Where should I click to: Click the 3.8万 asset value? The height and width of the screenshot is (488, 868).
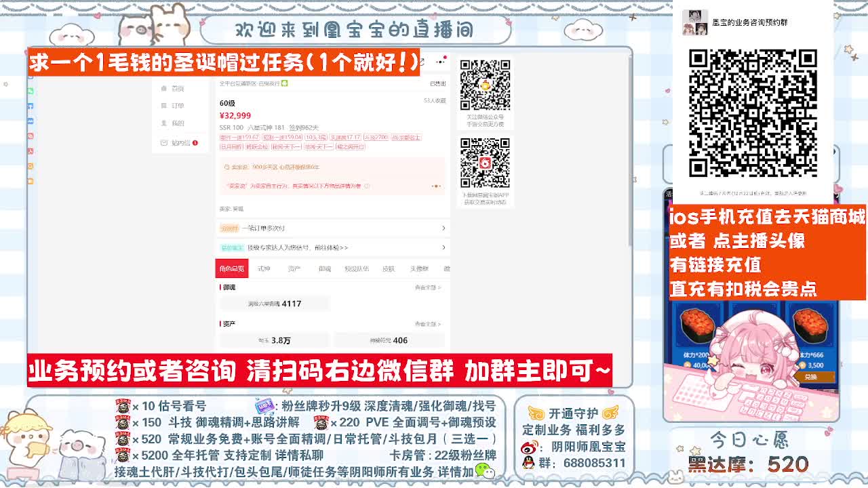(281, 340)
